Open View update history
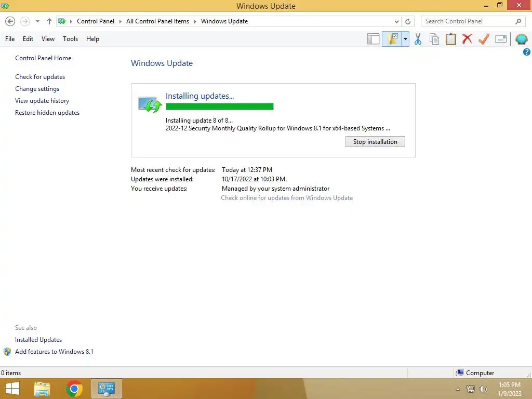The width and height of the screenshot is (532, 399). [x=42, y=101]
